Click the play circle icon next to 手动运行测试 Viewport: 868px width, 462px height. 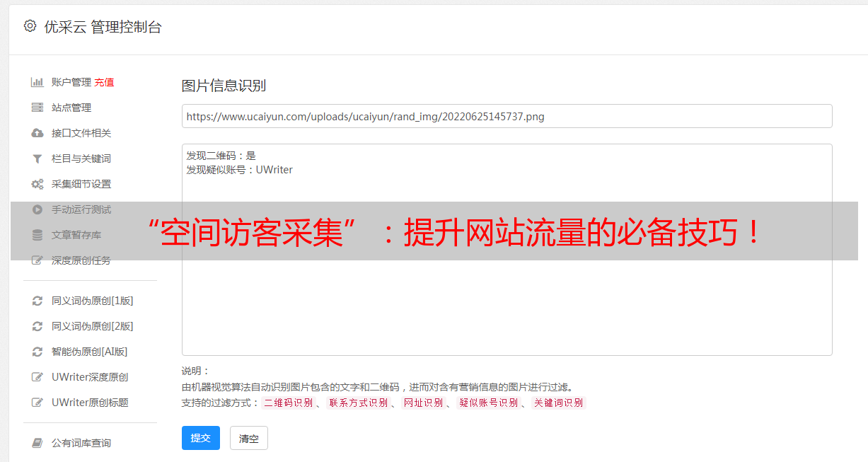pos(37,209)
